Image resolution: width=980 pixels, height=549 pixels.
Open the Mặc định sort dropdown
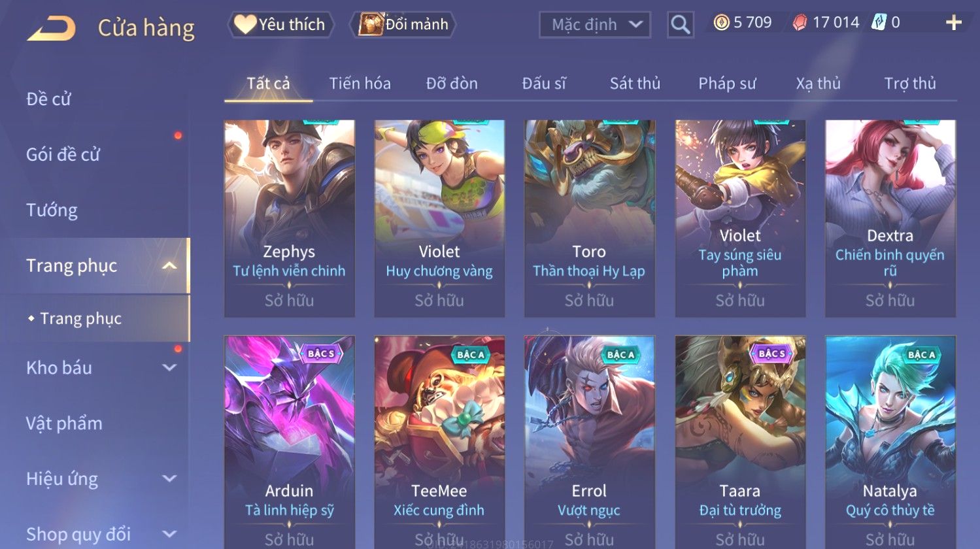[595, 25]
